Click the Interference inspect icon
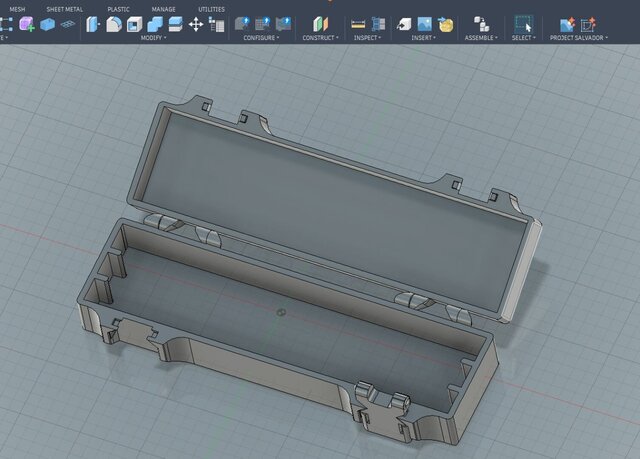The width and height of the screenshot is (640, 459). tap(378, 24)
